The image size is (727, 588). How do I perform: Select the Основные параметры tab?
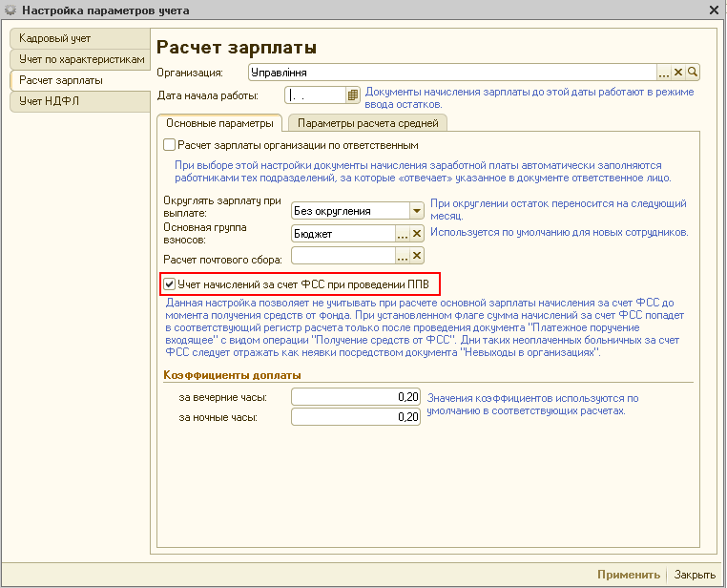[219, 123]
